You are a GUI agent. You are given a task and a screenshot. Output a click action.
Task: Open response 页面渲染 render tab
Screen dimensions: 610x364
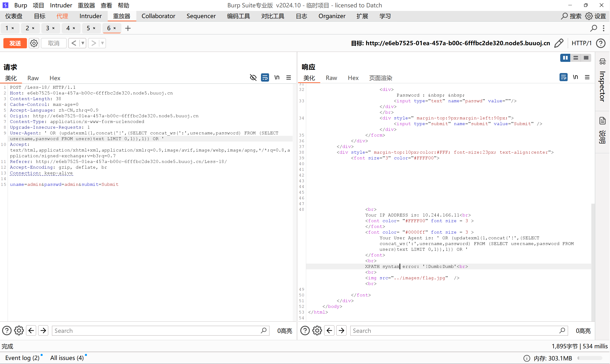[380, 78]
